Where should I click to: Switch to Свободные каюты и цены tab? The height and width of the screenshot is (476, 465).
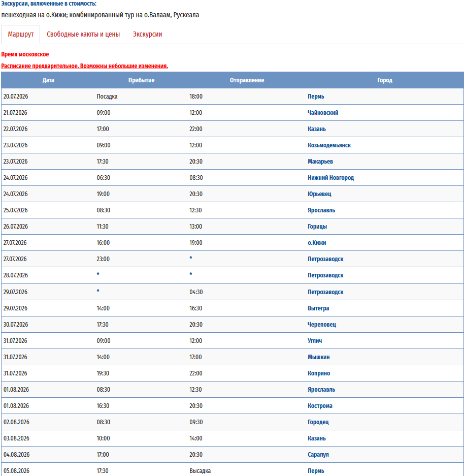[83, 35]
